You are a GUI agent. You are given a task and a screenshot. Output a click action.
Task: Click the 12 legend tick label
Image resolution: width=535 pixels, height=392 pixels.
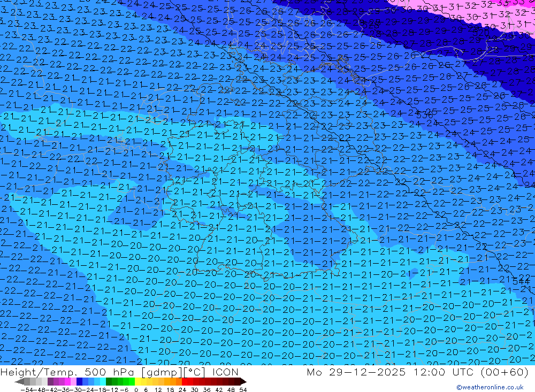pos(158,390)
